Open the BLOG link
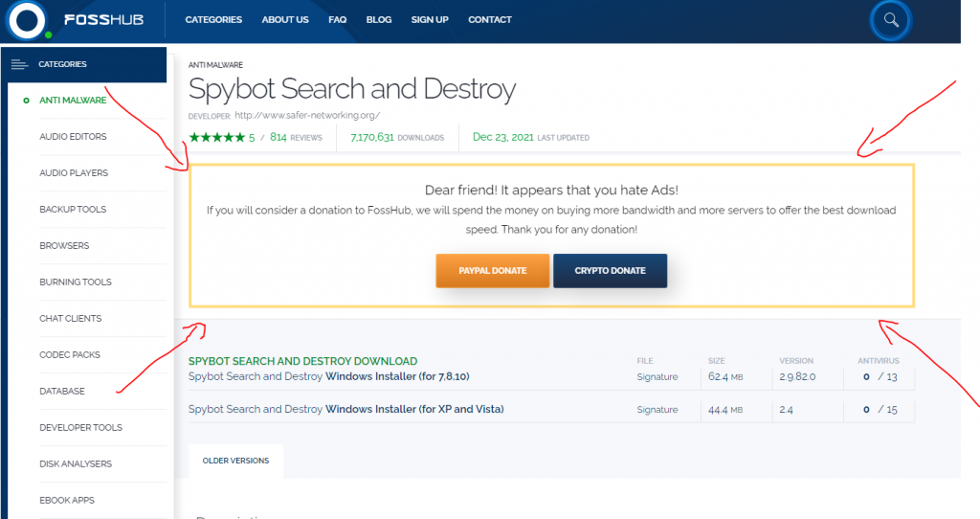This screenshot has width=980, height=519. (379, 20)
